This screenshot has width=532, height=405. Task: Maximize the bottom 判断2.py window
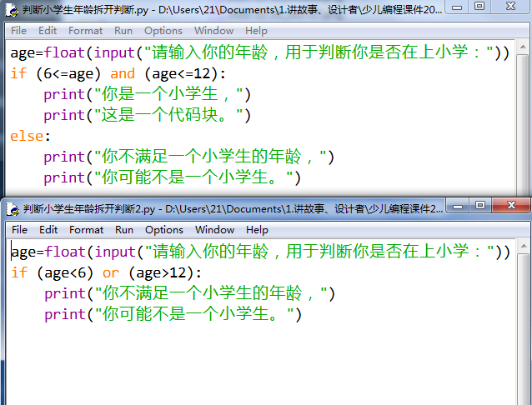tap(479, 206)
